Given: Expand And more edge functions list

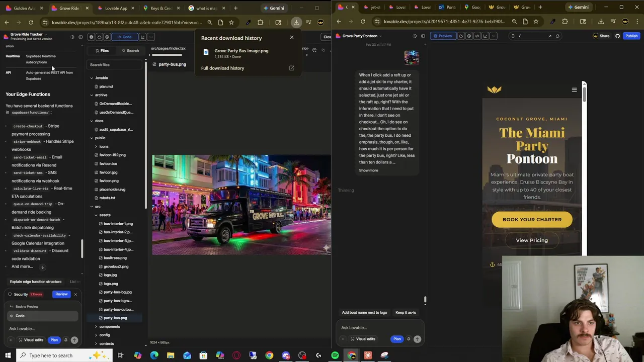Looking at the screenshot, I should tap(22, 266).
